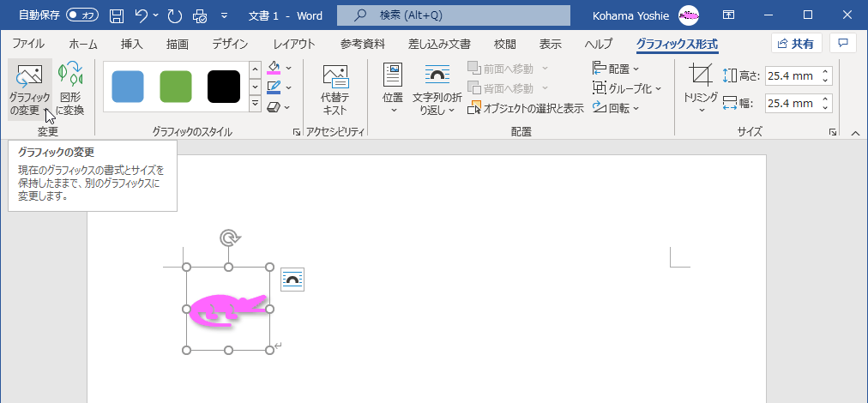Click the layout options icon beside graphic
This screenshot has width=868, height=403.
292,280
